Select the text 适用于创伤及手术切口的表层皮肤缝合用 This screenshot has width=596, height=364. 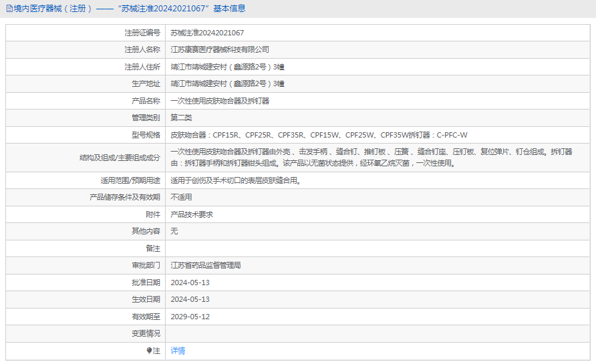pyautogui.click(x=236, y=180)
